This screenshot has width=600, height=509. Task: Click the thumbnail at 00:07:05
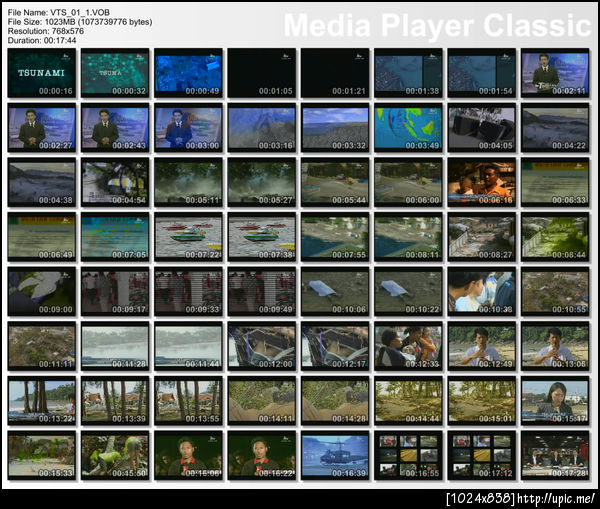click(x=115, y=237)
